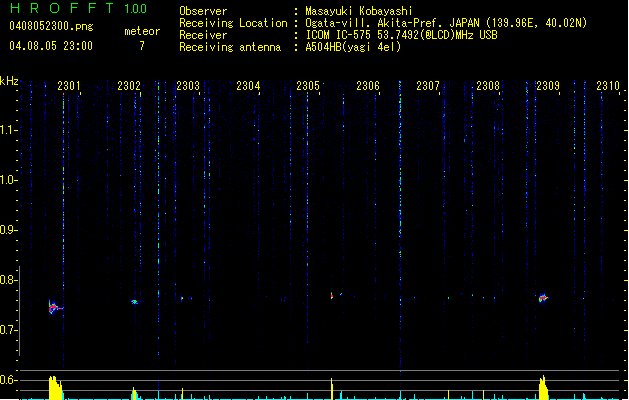Viewport: 629px width, 400px height.
Task: Click the HROFFT 1.0.0 title text
Action: pyautogui.click(x=79, y=8)
